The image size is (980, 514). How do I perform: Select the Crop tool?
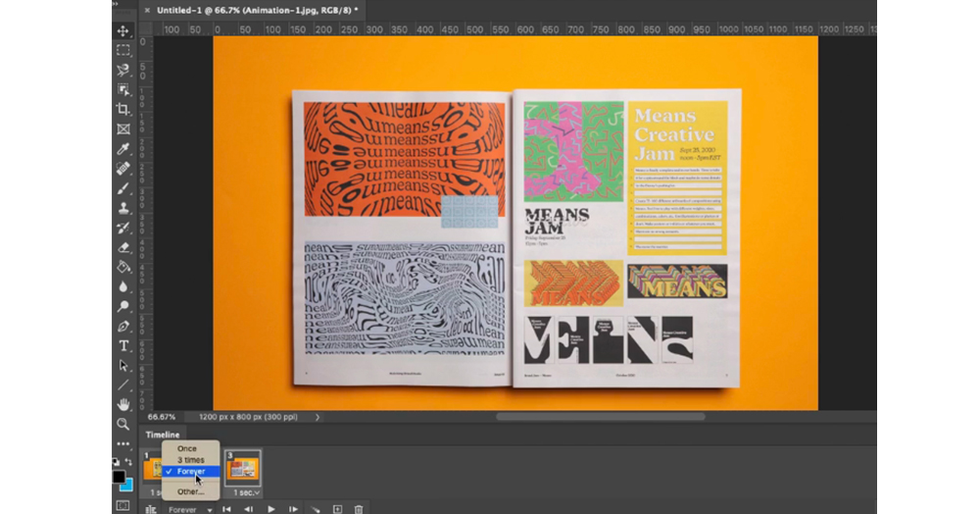[x=123, y=110]
